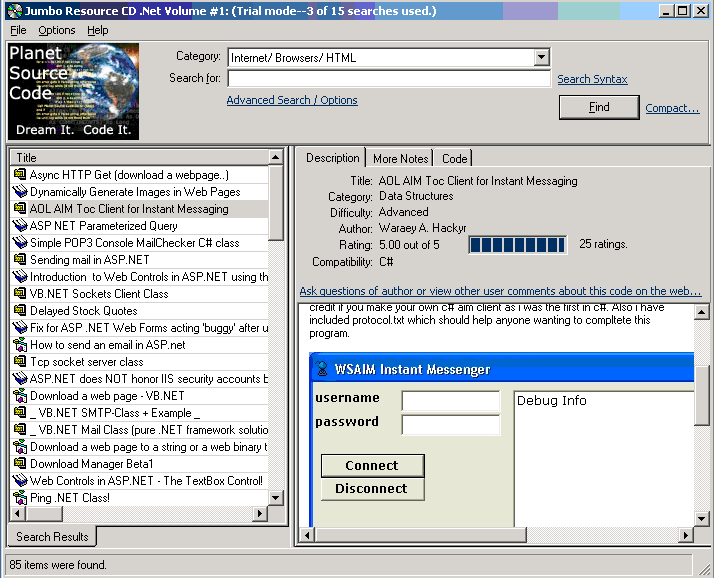Viewport: 714px width, 578px height.
Task: Click icon beside VB.NET SMTP-Class + Example
Action: 20,413
